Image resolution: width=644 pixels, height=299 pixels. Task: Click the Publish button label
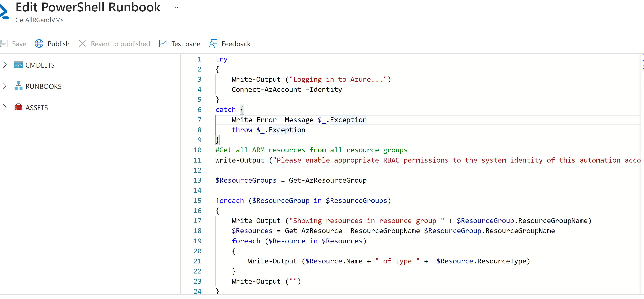click(59, 44)
